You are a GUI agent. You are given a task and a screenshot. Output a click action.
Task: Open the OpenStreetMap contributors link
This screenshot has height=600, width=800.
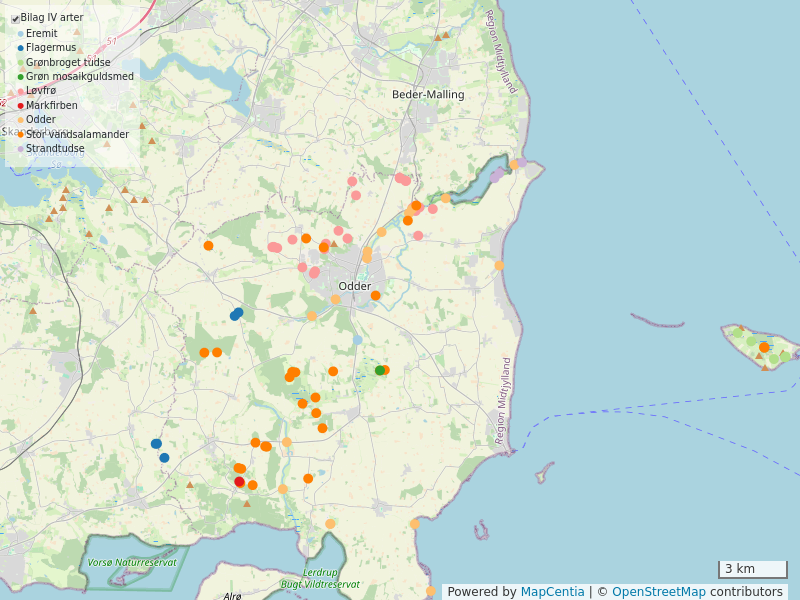[x=697, y=592]
